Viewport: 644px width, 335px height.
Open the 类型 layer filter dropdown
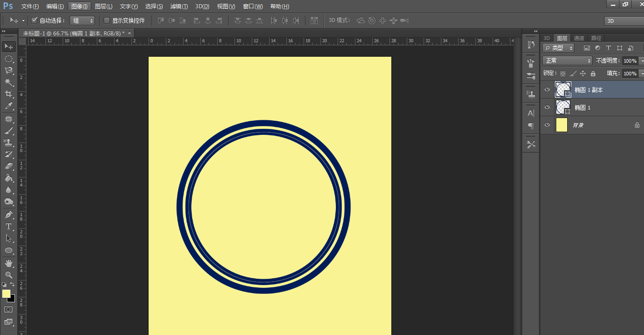coord(559,48)
